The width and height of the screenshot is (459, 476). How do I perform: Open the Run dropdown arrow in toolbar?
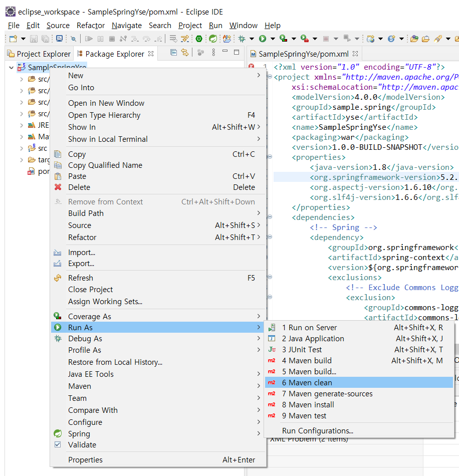[x=273, y=39]
